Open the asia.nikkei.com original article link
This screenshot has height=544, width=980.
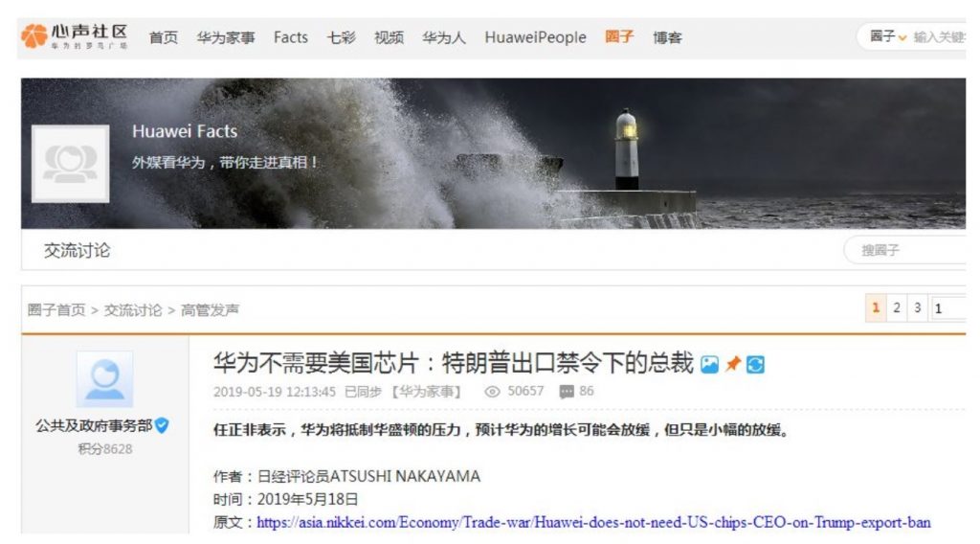coord(593,523)
